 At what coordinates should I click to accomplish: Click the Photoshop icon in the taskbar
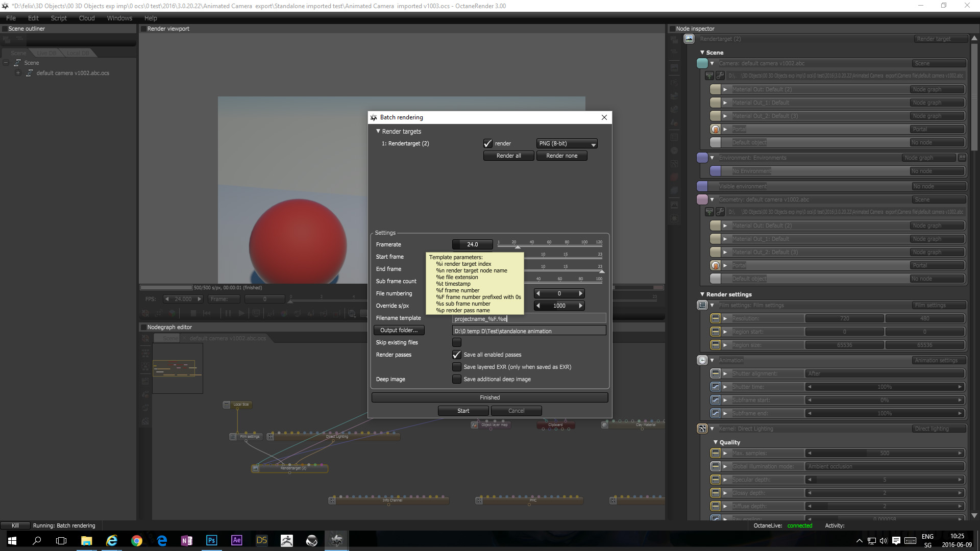211,540
